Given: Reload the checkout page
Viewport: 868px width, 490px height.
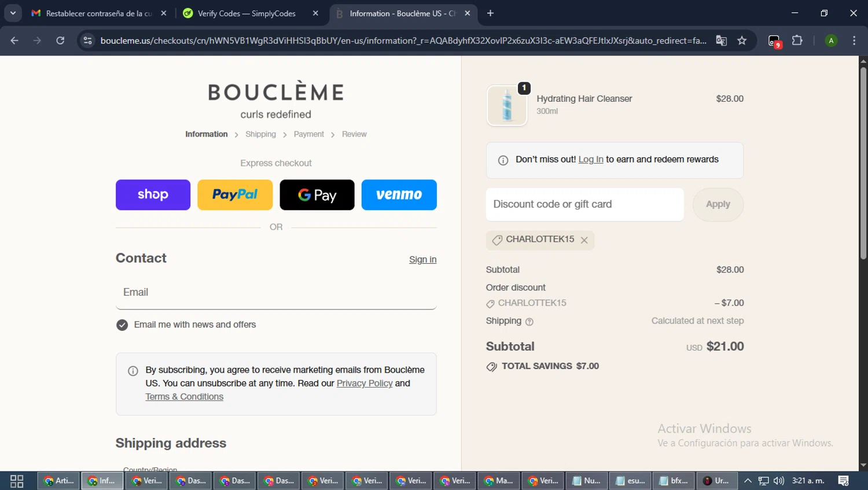Looking at the screenshot, I should pos(60,40).
